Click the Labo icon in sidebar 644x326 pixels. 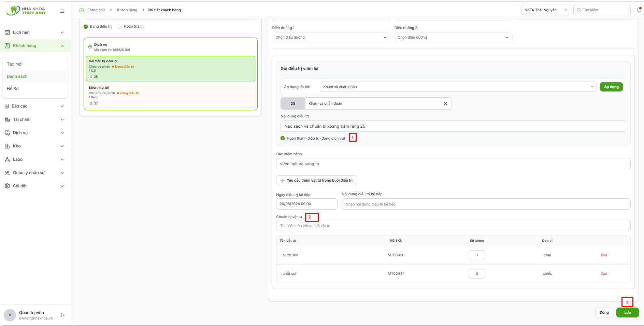point(7,159)
